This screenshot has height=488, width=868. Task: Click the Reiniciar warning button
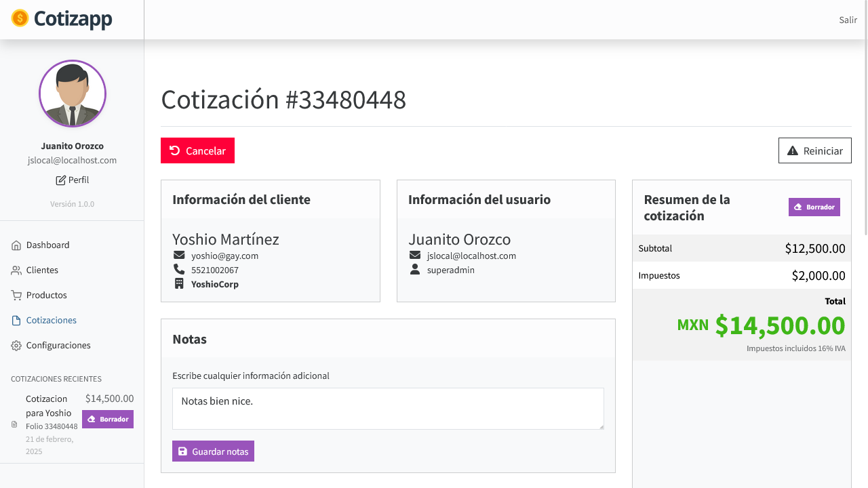pos(815,150)
